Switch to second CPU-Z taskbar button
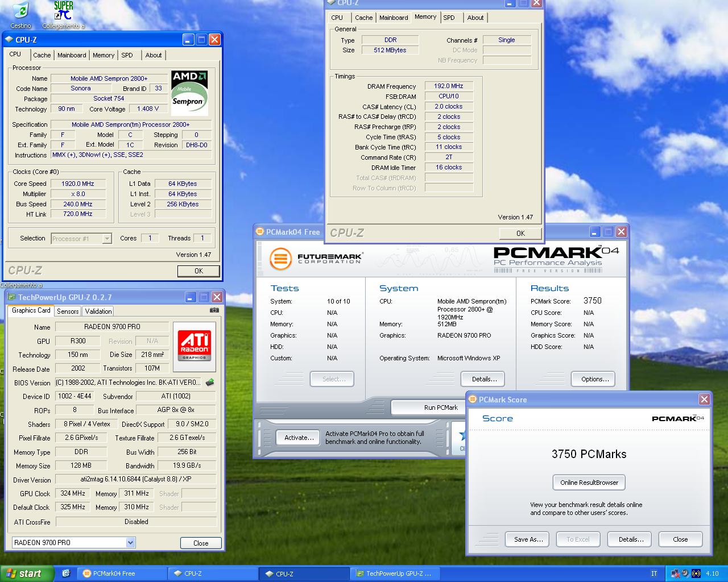 point(304,573)
